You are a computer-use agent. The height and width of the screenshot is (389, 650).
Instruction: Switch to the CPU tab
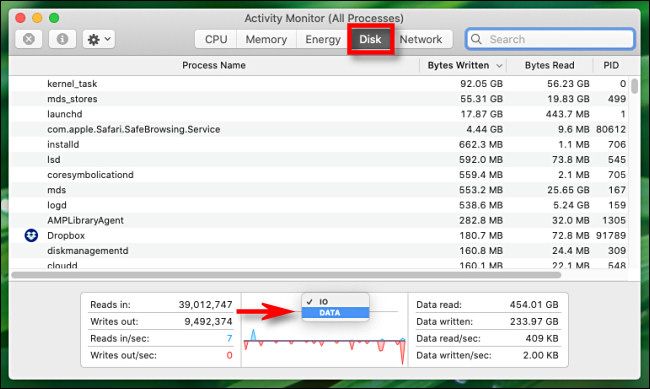tap(216, 39)
